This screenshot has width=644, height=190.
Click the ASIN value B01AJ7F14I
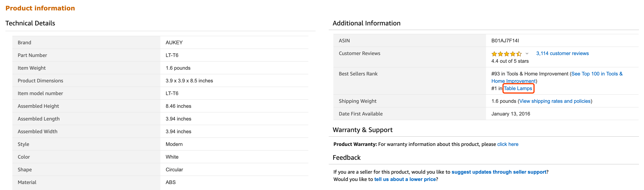click(505, 41)
